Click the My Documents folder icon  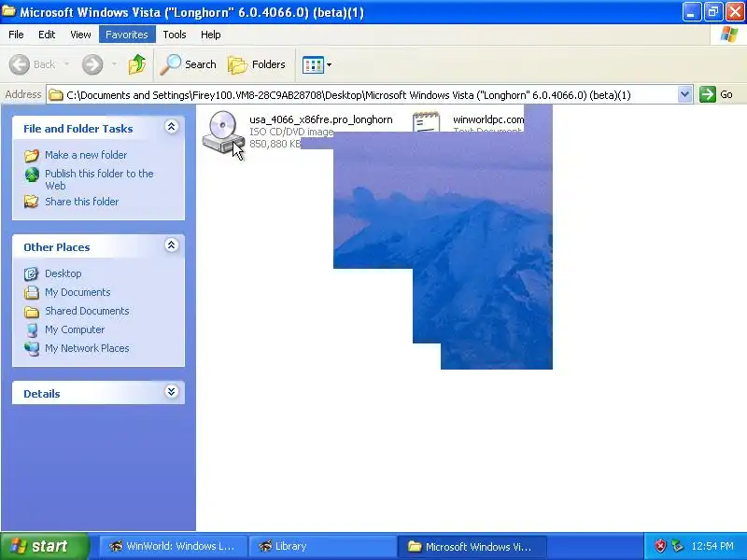[32, 292]
